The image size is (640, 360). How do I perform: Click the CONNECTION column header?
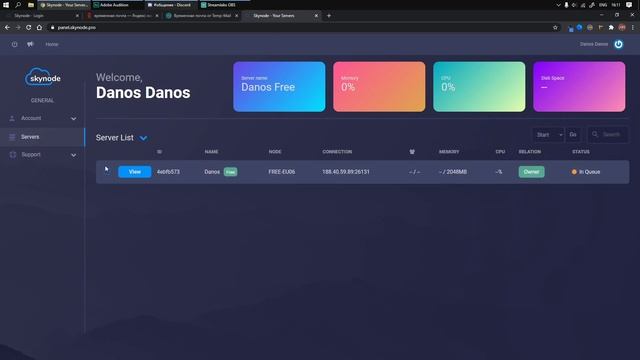click(x=337, y=152)
